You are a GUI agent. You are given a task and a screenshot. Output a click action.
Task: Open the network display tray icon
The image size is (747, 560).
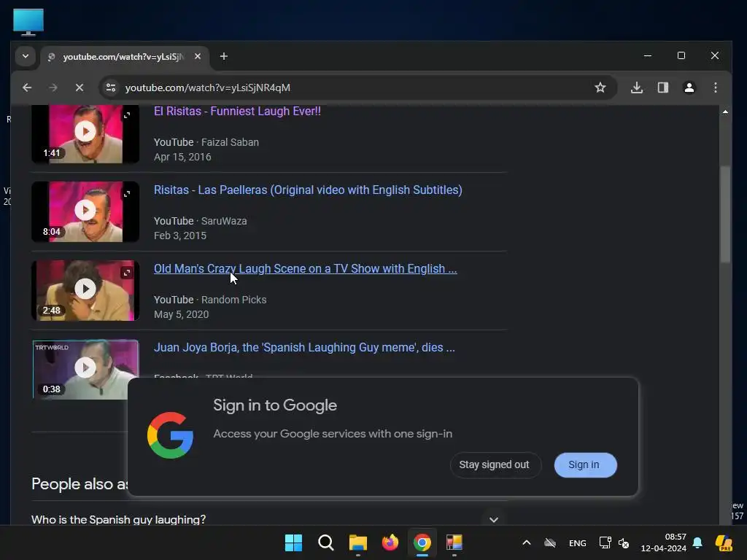tap(605, 542)
